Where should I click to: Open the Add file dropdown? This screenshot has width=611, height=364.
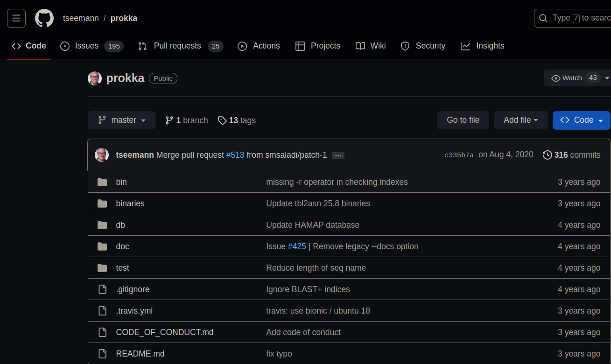click(x=521, y=120)
